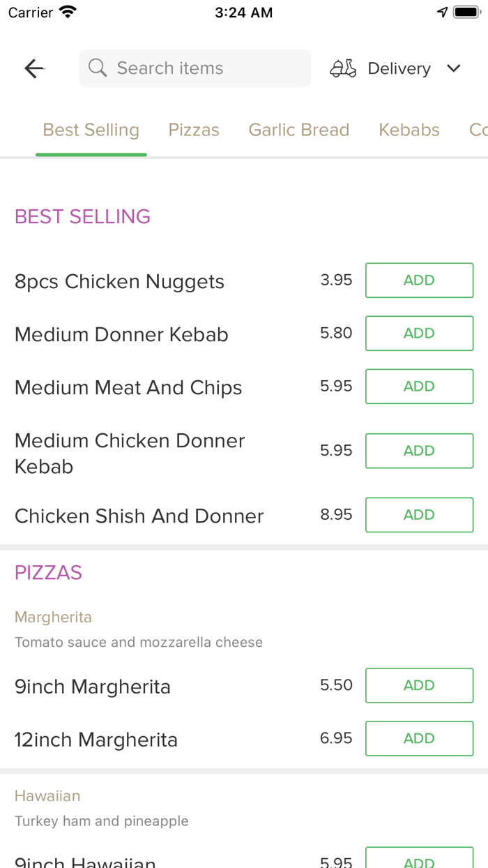Select the search magnifier icon
This screenshot has height=868, width=488.
click(x=97, y=68)
